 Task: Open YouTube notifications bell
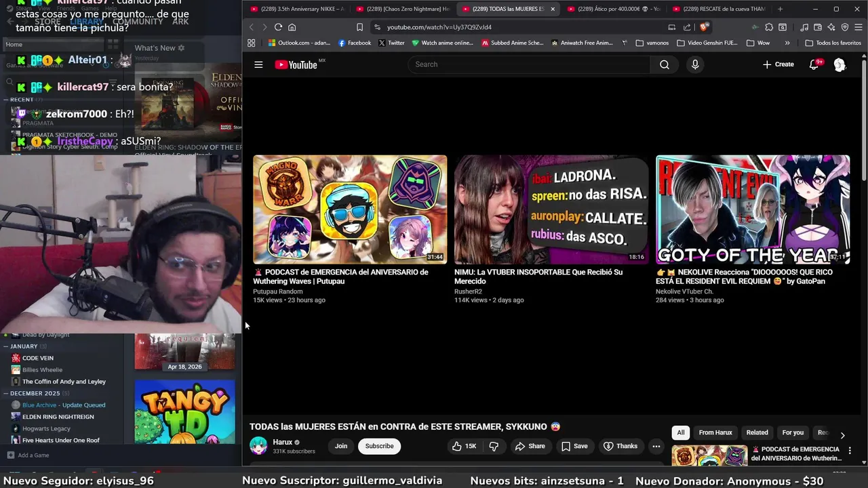point(814,64)
